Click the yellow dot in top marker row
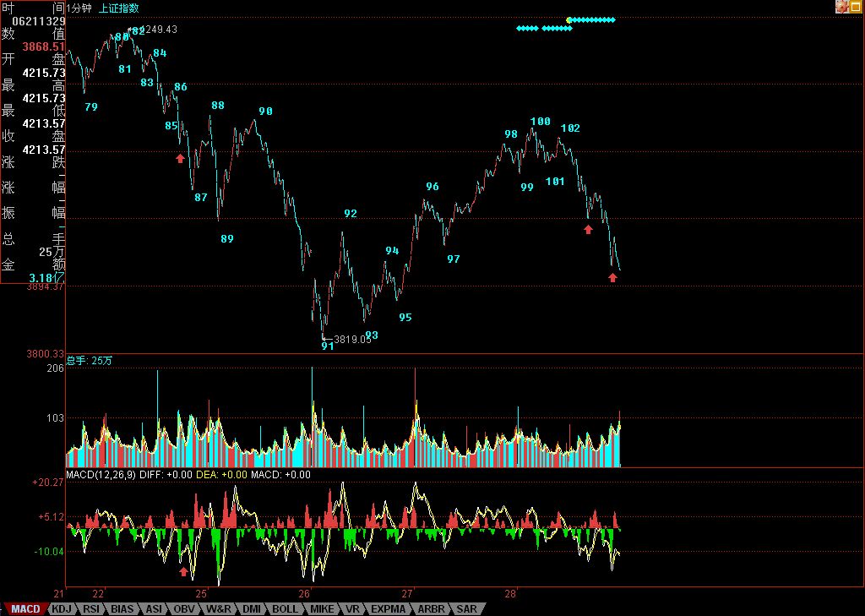865x616 pixels. [x=569, y=19]
